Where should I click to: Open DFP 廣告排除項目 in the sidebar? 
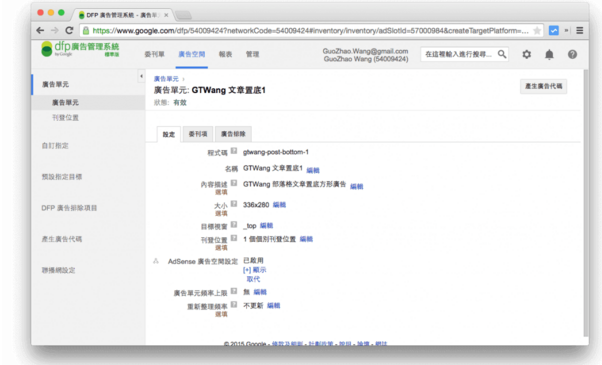point(69,208)
